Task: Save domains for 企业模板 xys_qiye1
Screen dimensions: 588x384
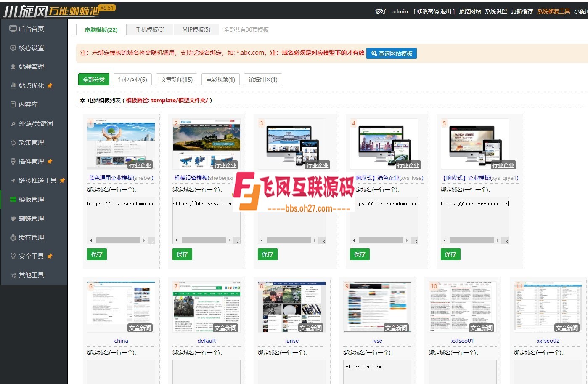Action: point(450,254)
